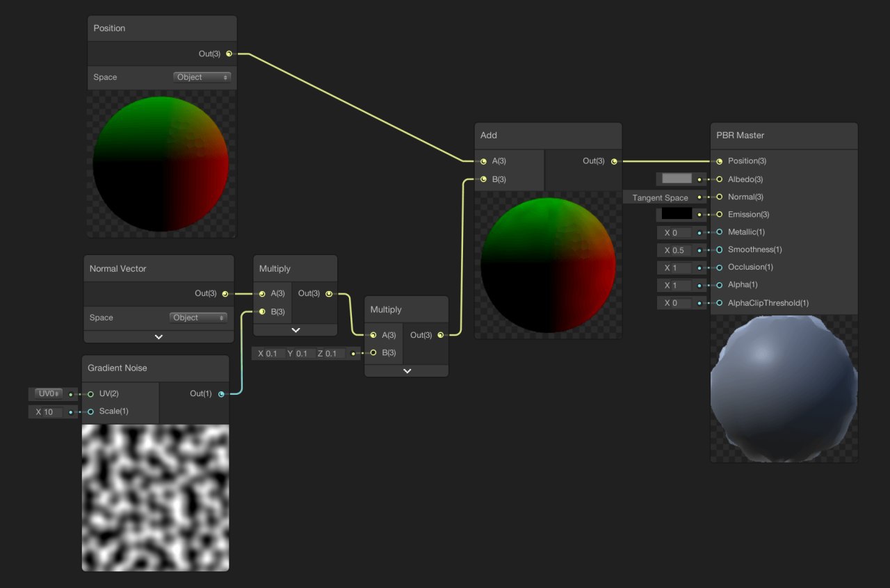The image size is (890, 588).
Task: Click the Position node Out(3) port
Action: pos(229,54)
